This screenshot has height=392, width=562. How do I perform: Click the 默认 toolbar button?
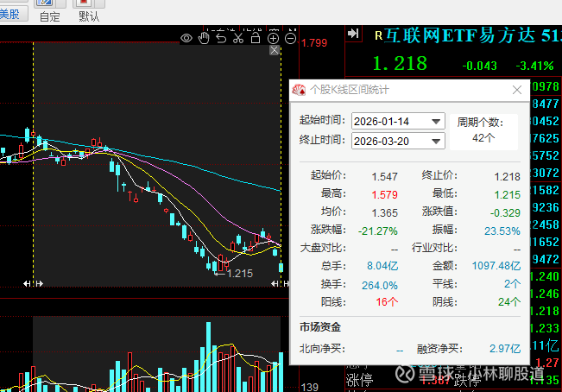(x=89, y=10)
